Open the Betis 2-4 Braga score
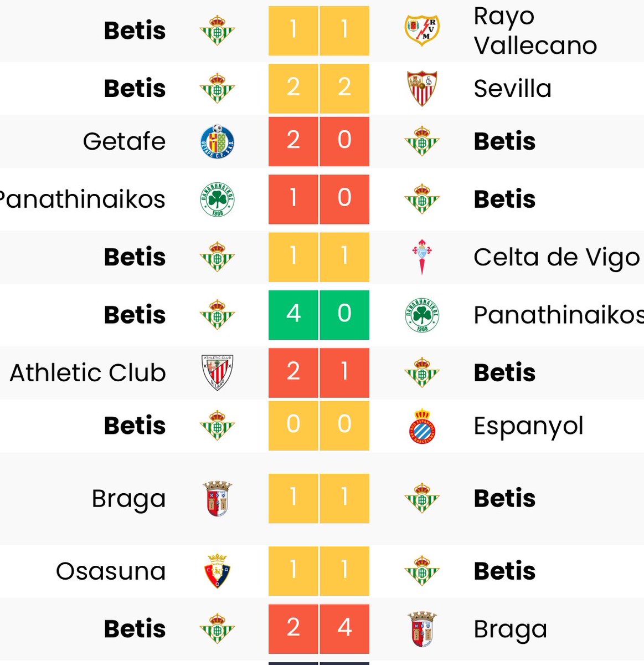 point(319,629)
